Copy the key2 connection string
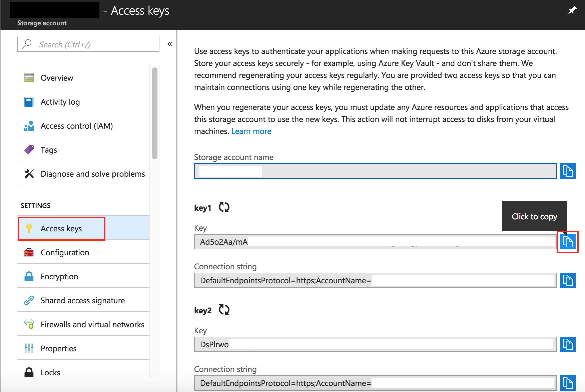 point(568,383)
